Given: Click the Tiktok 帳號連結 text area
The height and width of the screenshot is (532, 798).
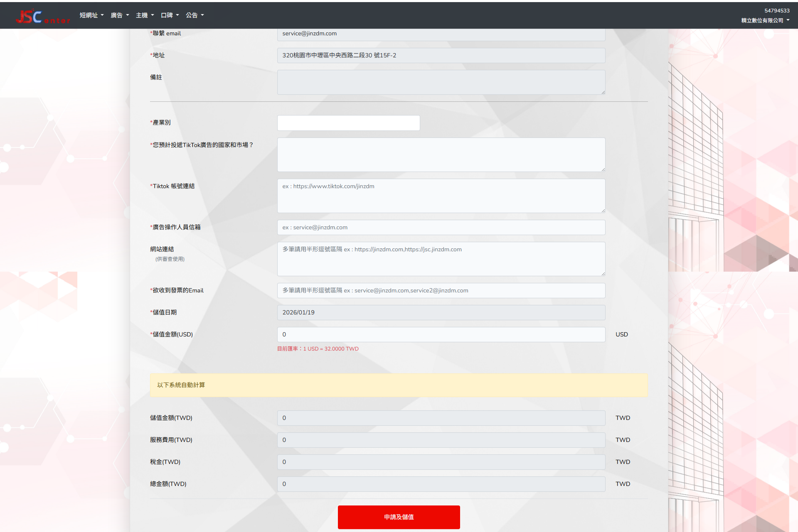Looking at the screenshot, I should (441, 196).
